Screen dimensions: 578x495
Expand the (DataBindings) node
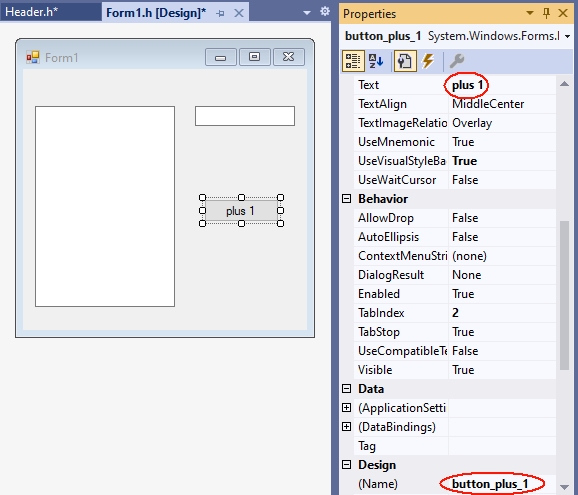click(x=347, y=427)
